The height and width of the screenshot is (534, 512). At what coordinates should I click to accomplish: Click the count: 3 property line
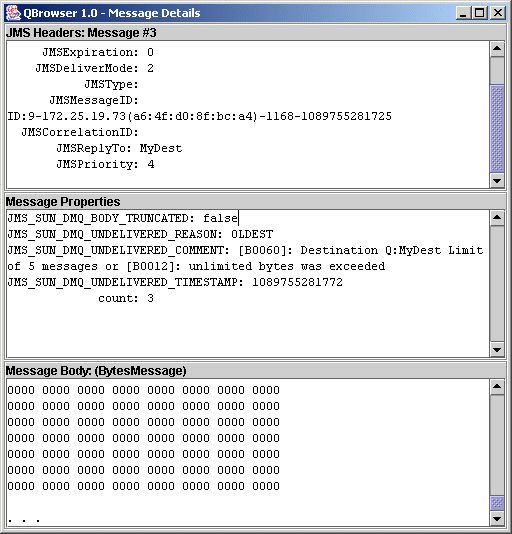pyautogui.click(x=126, y=298)
